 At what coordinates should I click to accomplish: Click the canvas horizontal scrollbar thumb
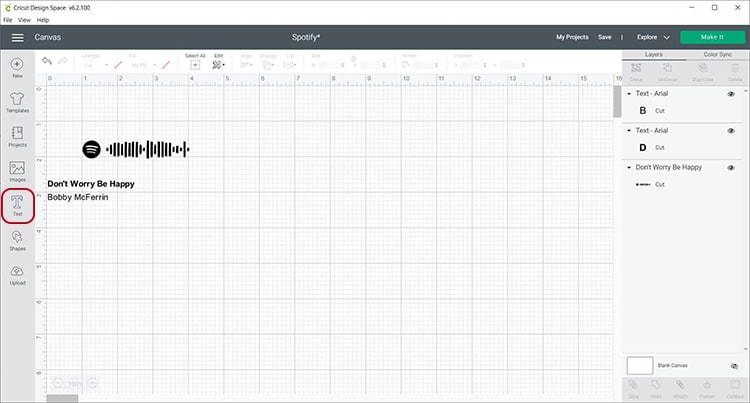62,398
